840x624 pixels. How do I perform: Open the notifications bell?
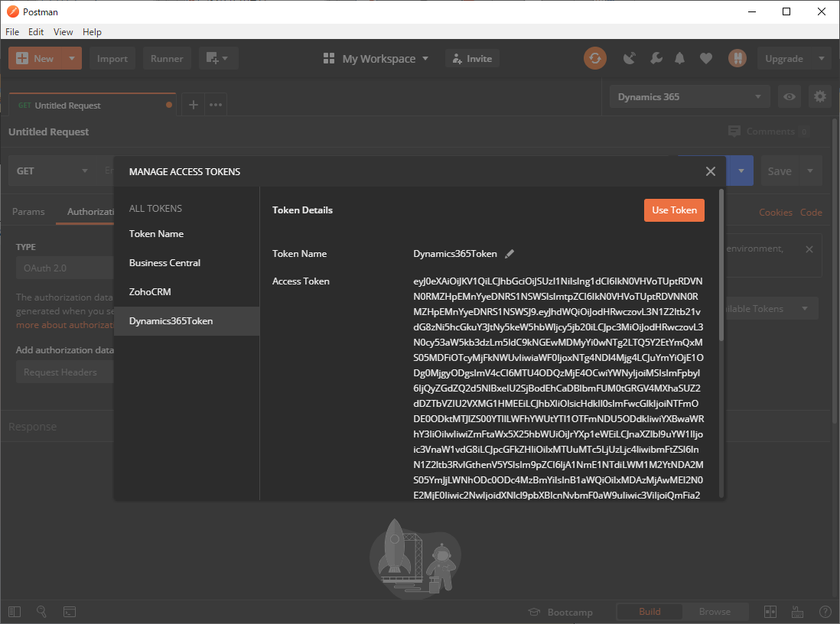point(679,58)
